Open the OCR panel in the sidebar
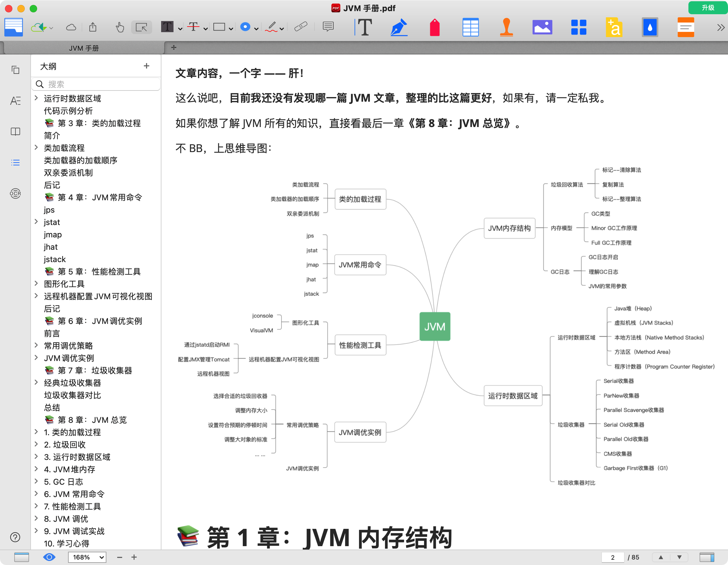 coord(15,193)
